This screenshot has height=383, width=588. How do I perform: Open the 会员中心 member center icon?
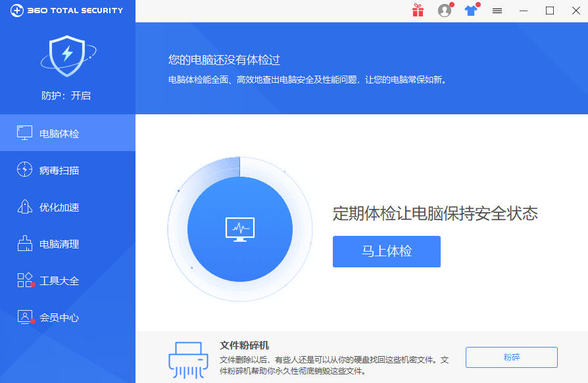coord(24,317)
